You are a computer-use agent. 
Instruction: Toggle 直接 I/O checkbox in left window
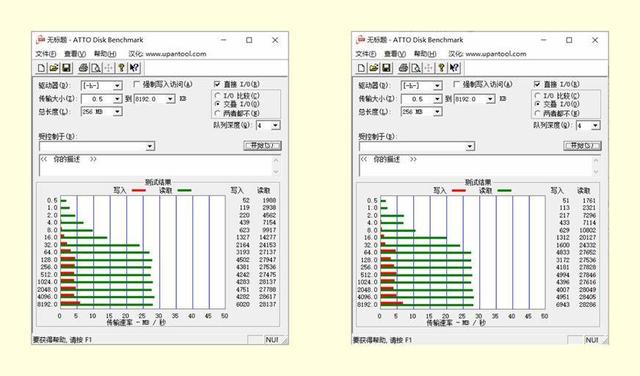pyautogui.click(x=217, y=84)
